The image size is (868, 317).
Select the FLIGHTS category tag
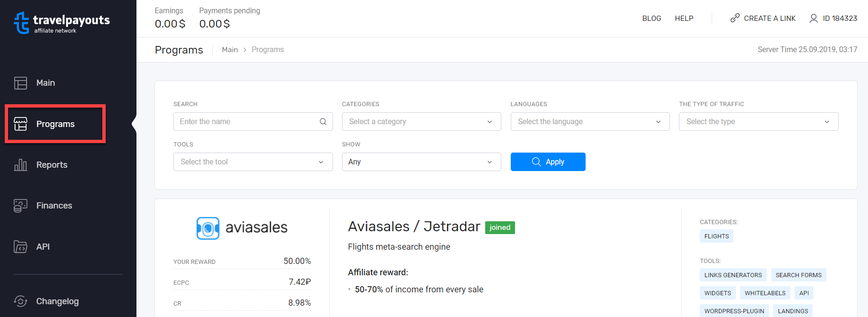tap(716, 236)
